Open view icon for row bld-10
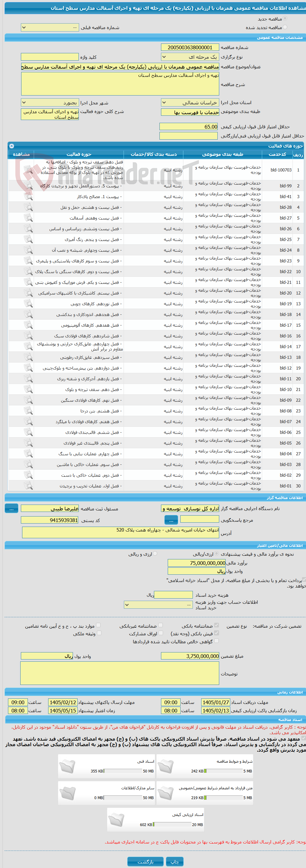Screen dimensions: 306x868 coord(28,389)
